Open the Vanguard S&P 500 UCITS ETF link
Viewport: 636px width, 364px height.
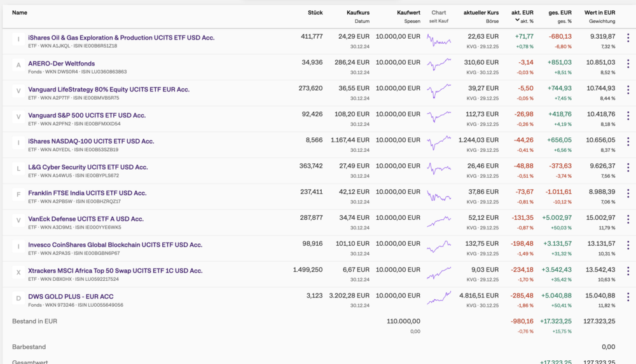click(x=87, y=115)
